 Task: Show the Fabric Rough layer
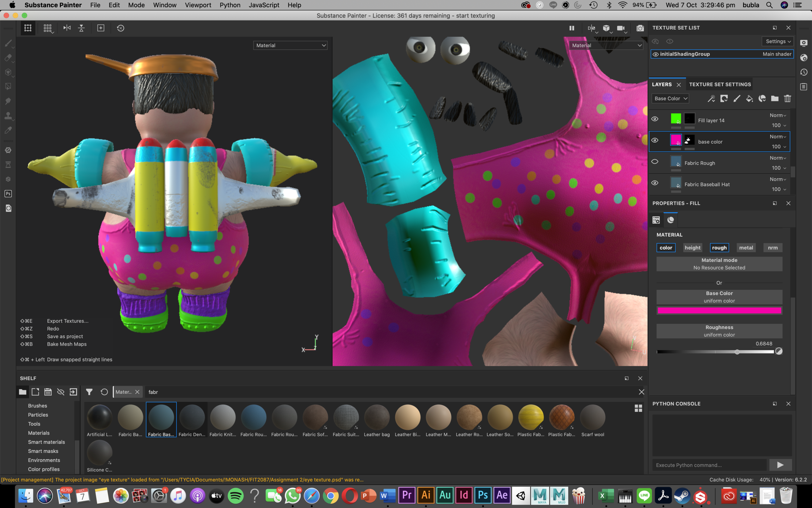(x=654, y=162)
